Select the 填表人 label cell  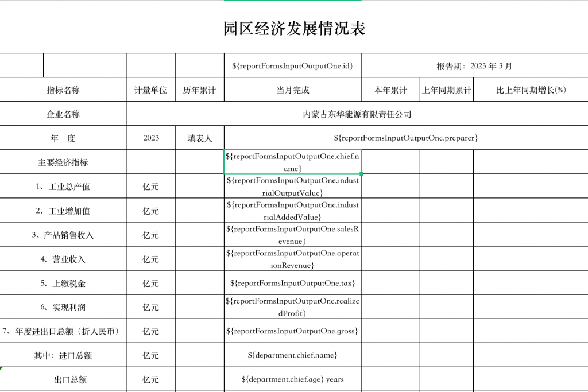pyautogui.click(x=199, y=138)
